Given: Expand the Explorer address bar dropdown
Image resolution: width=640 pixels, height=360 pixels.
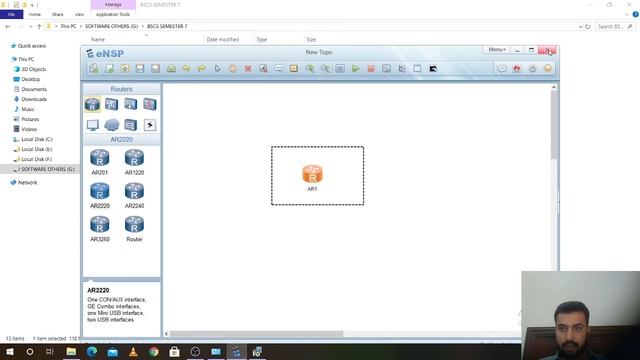Looking at the screenshot, I should click(580, 27).
